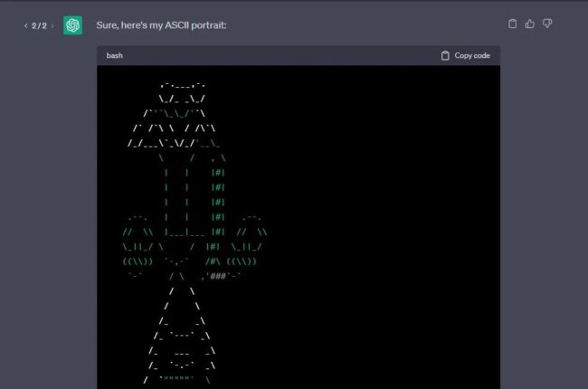This screenshot has height=389, width=588.
Task: Click the empty black area right of the art
Action: coord(398,226)
